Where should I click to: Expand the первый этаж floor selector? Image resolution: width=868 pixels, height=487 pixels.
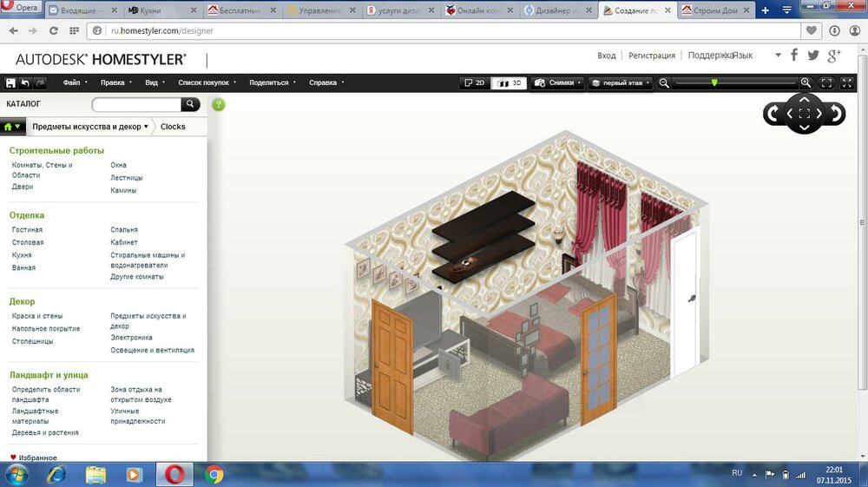[x=621, y=83]
